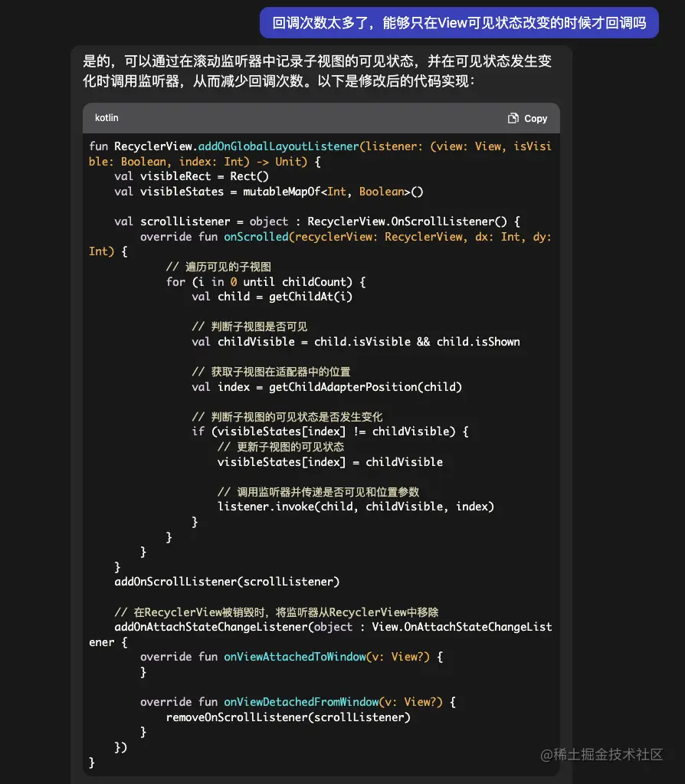
Task: Click the code block header bar
Action: 322,118
